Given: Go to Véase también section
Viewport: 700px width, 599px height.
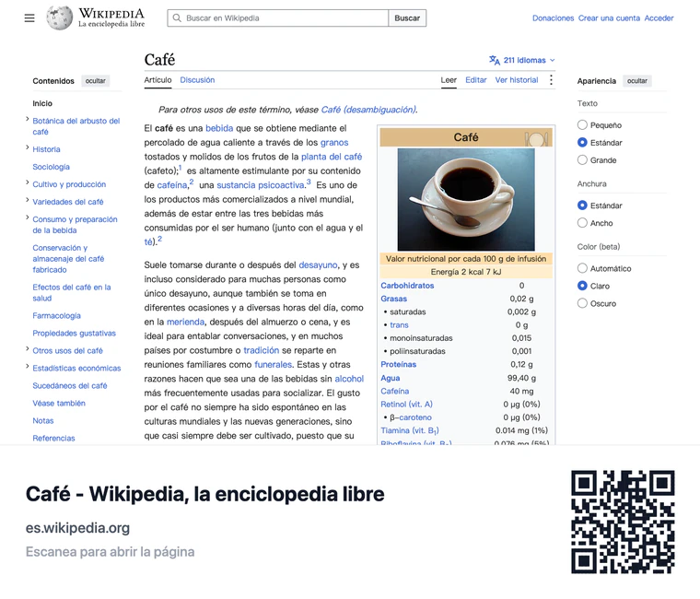Looking at the screenshot, I should pyautogui.click(x=59, y=403).
